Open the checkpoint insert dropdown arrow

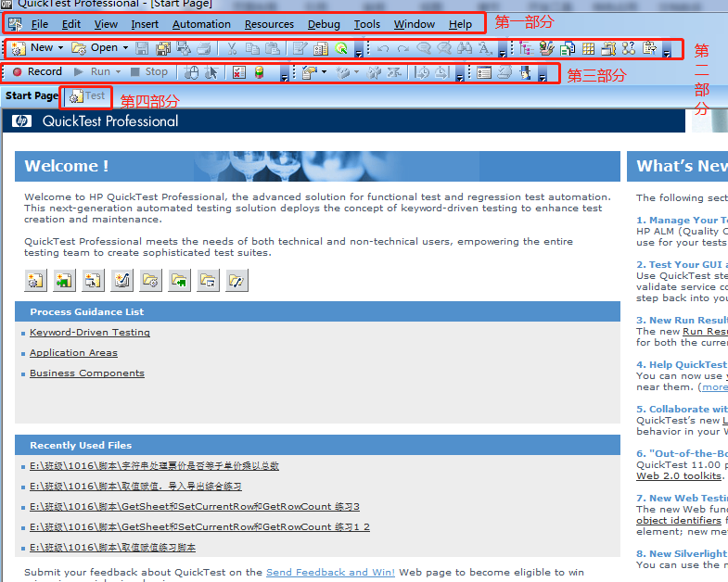click(x=324, y=72)
